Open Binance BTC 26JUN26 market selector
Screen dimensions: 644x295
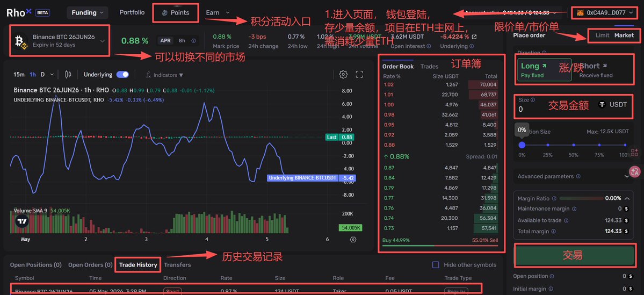point(60,40)
